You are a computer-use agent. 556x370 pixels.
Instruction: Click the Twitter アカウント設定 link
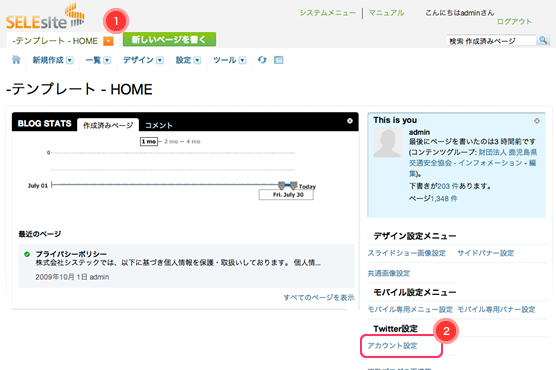392,346
